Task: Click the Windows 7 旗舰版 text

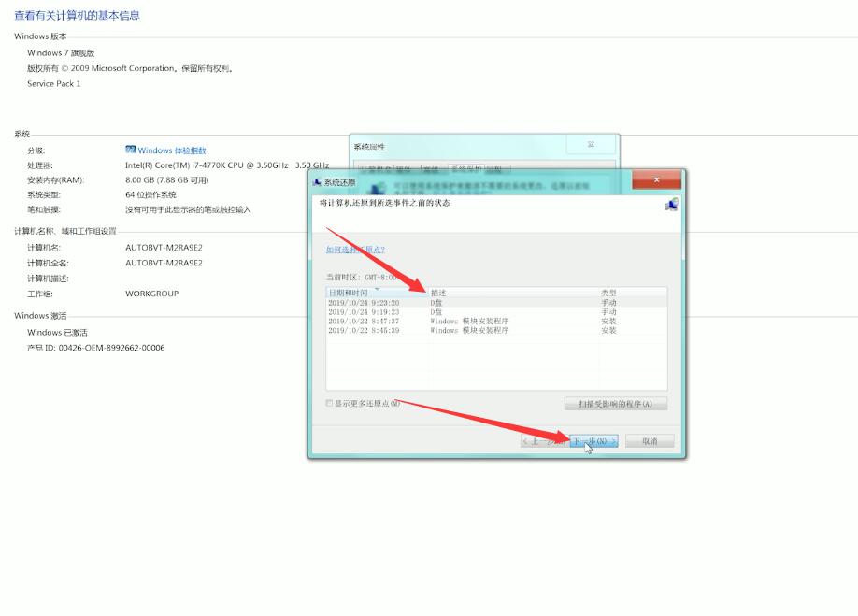Action: pyautogui.click(x=61, y=53)
